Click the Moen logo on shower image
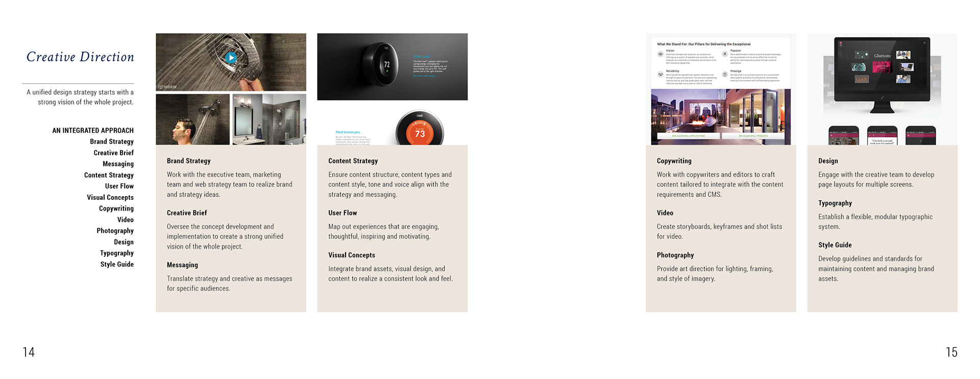This screenshot has width=980, height=379. click(167, 87)
